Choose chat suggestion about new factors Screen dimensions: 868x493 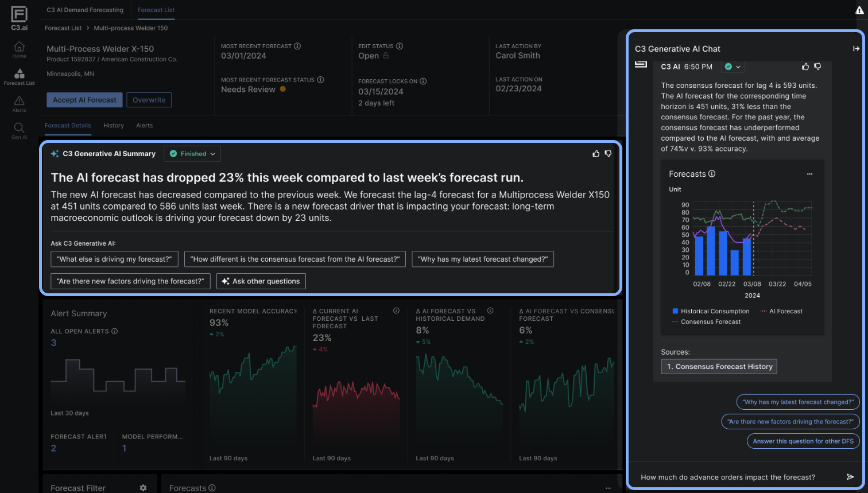(x=790, y=422)
